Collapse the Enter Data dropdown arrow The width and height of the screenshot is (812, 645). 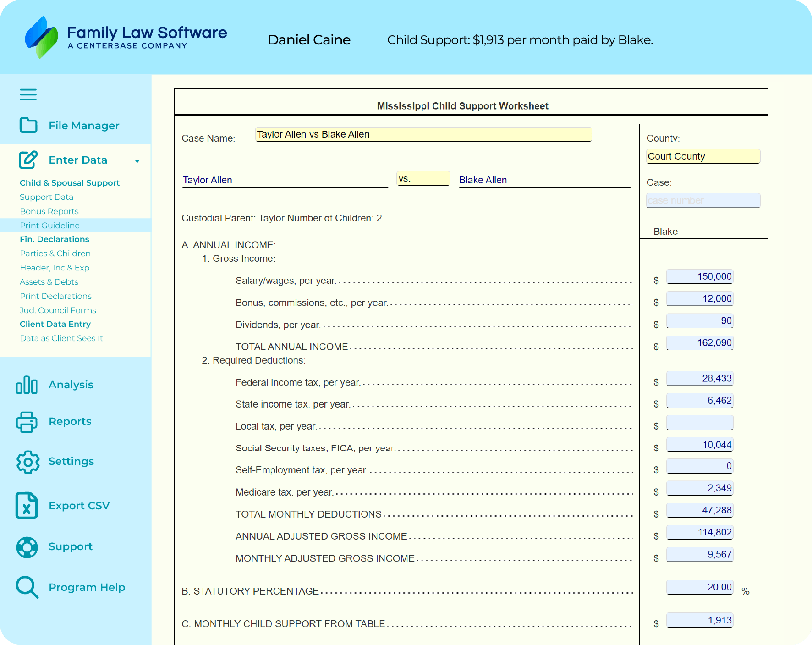(137, 161)
